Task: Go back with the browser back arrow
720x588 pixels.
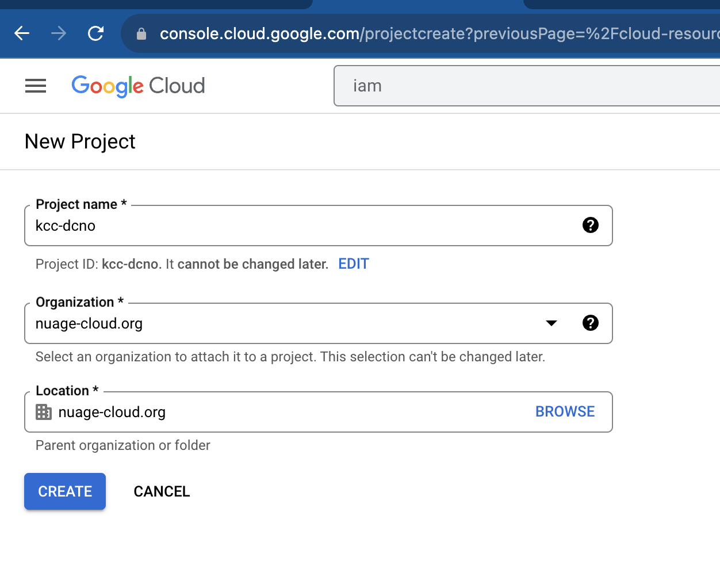Action: (22, 33)
